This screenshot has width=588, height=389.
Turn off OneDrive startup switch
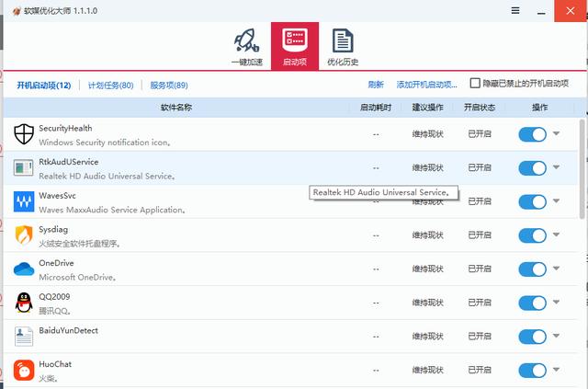click(532, 269)
